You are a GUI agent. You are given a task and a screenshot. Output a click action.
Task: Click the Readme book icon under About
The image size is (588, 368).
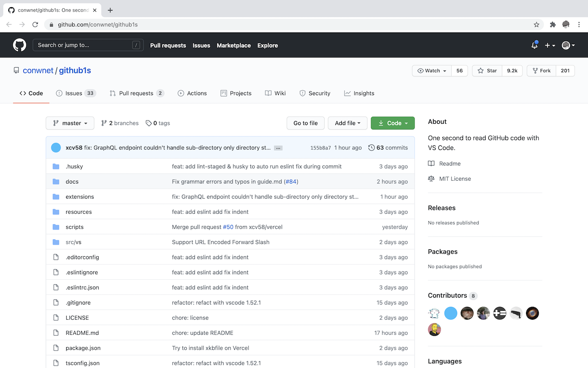point(432,163)
